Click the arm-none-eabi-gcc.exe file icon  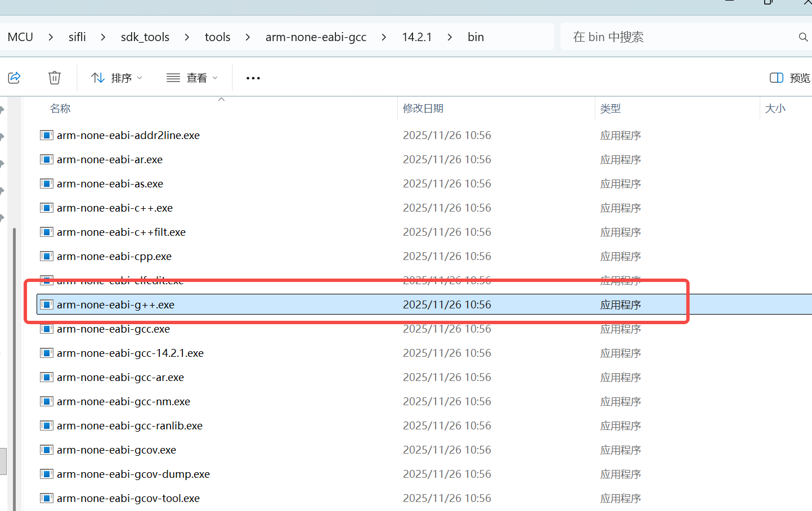click(x=47, y=329)
